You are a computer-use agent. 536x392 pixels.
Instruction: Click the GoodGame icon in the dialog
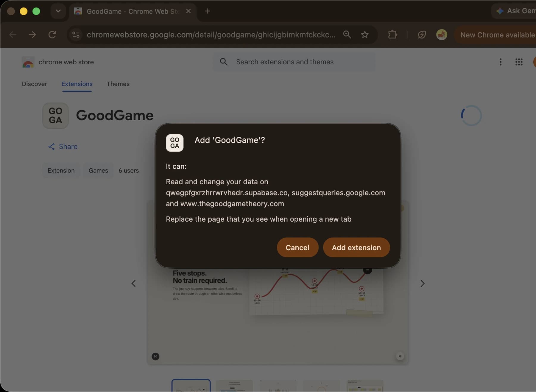(174, 143)
